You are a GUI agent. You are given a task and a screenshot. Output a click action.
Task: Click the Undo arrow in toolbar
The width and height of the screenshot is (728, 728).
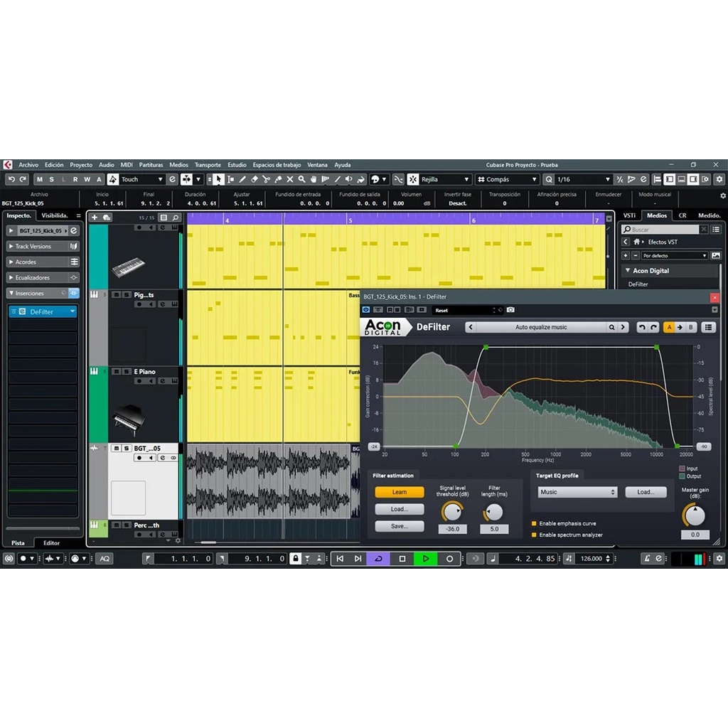11,179
